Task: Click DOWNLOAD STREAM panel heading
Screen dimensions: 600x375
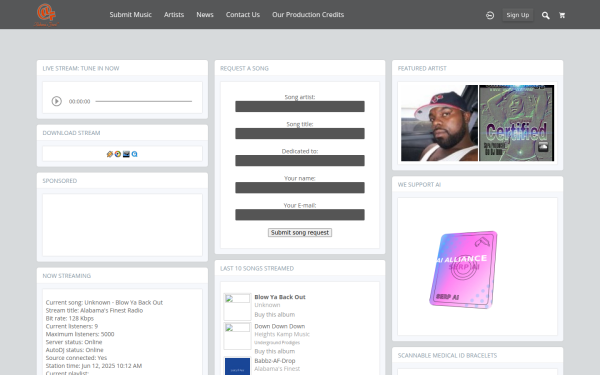Action: pyautogui.click(x=71, y=133)
